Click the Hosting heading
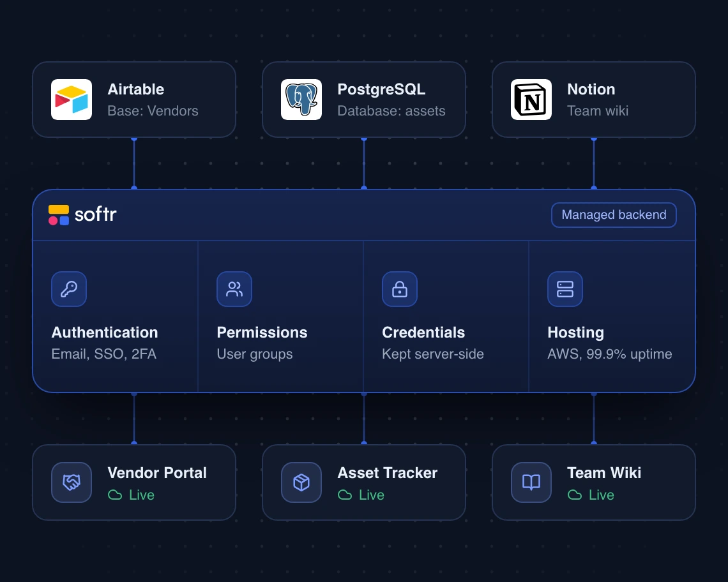 click(576, 332)
